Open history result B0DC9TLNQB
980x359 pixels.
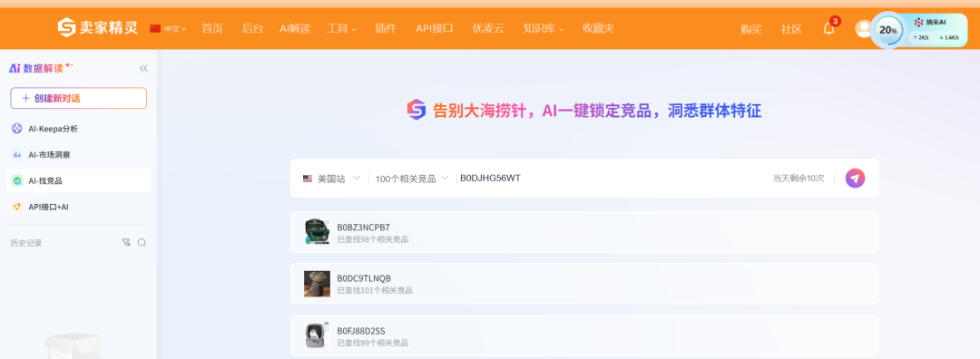click(584, 284)
